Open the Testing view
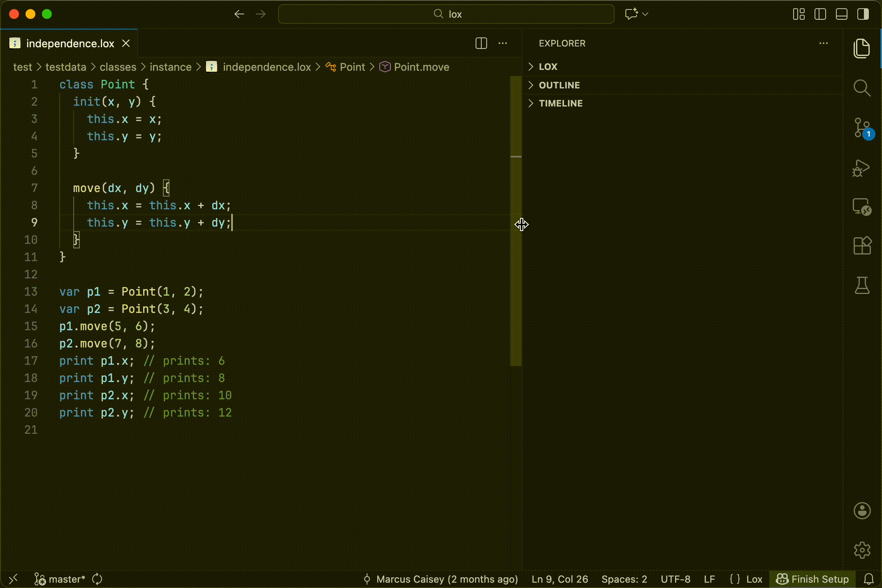 (x=862, y=285)
